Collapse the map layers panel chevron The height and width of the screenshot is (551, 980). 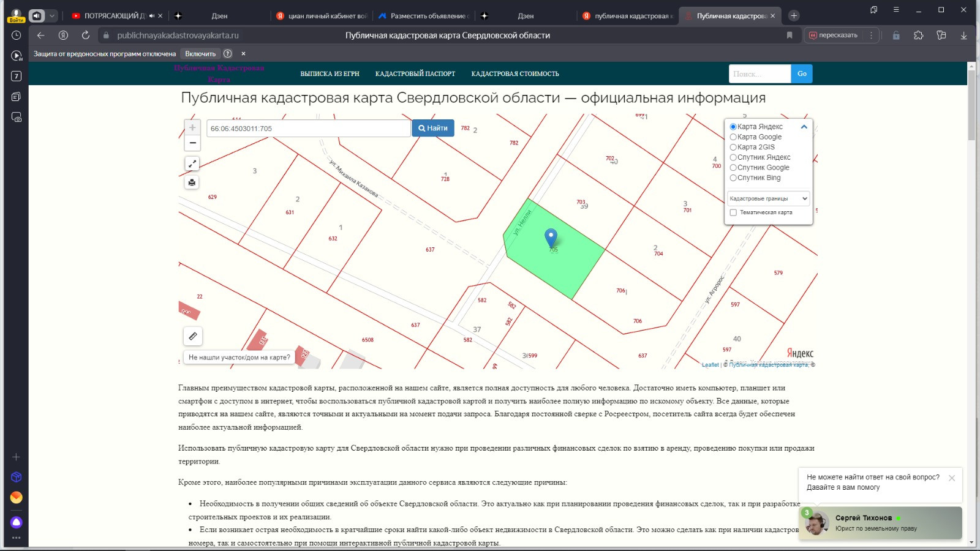[x=804, y=127]
